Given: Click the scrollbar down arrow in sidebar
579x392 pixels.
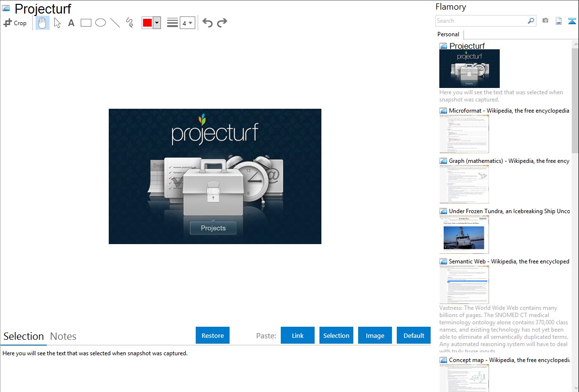Looking at the screenshot, I should pyautogui.click(x=575, y=388).
